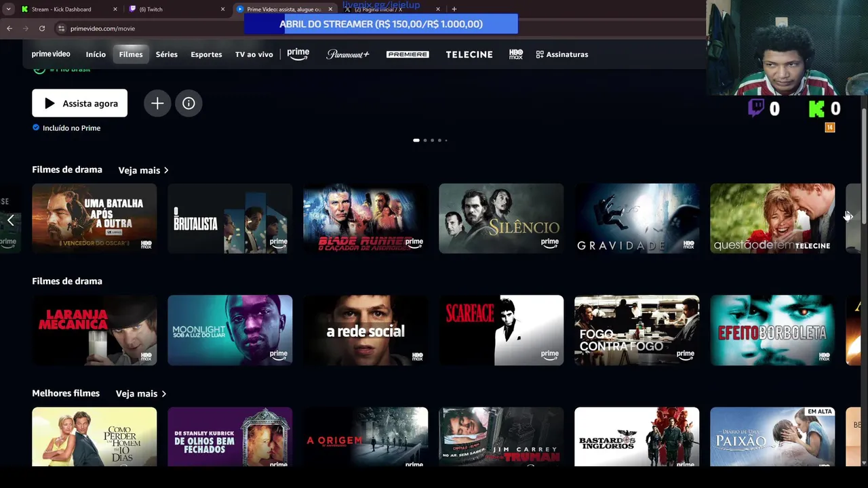Select Filmes in the navigation bar

click(x=131, y=54)
